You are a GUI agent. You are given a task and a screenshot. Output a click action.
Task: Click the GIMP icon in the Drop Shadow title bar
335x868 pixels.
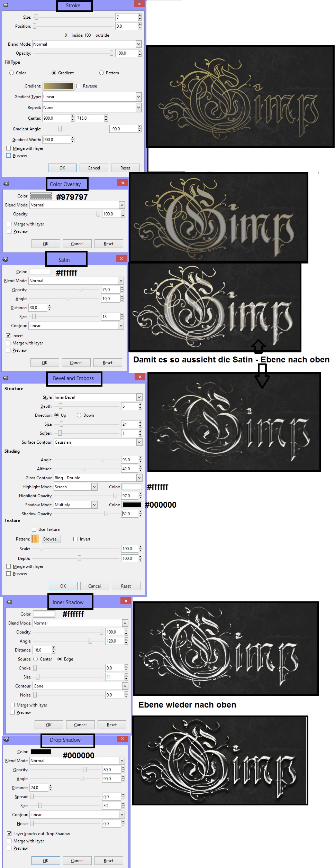pos(6,739)
